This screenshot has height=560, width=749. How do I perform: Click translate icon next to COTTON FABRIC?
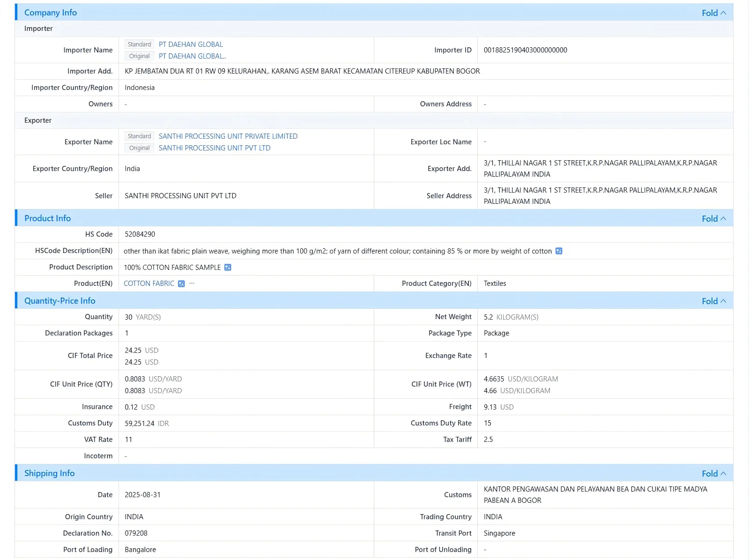click(x=181, y=284)
